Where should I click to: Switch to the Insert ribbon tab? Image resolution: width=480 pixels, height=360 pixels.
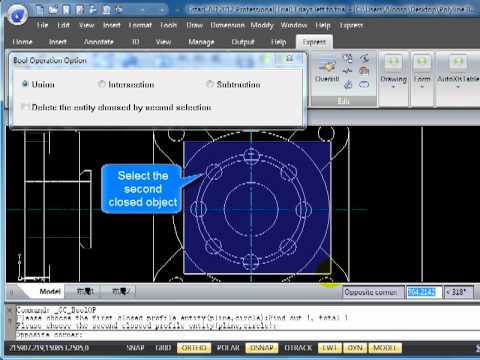[57, 42]
